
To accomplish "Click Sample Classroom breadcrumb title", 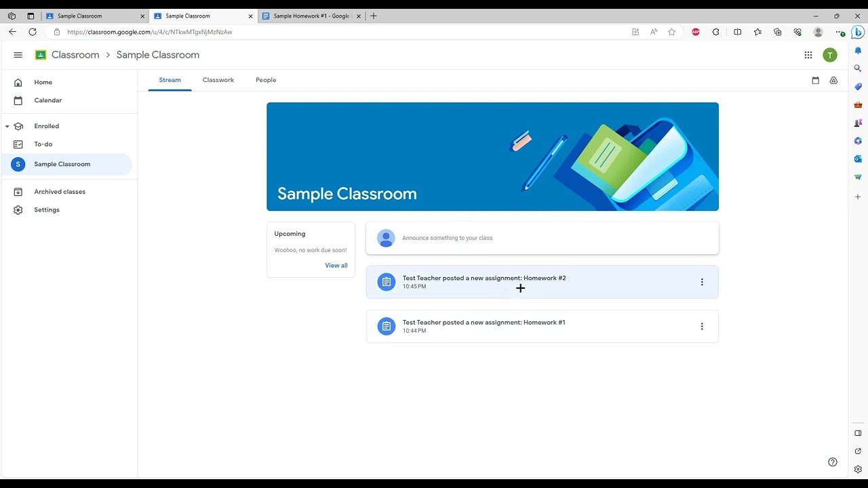I will [158, 55].
